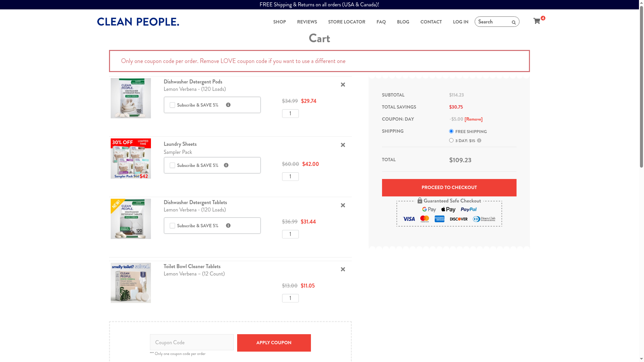Enable Subscribe & Save for Dishwasher Detergent Tablets
Screen dimensions: 644x362
tap(172, 226)
